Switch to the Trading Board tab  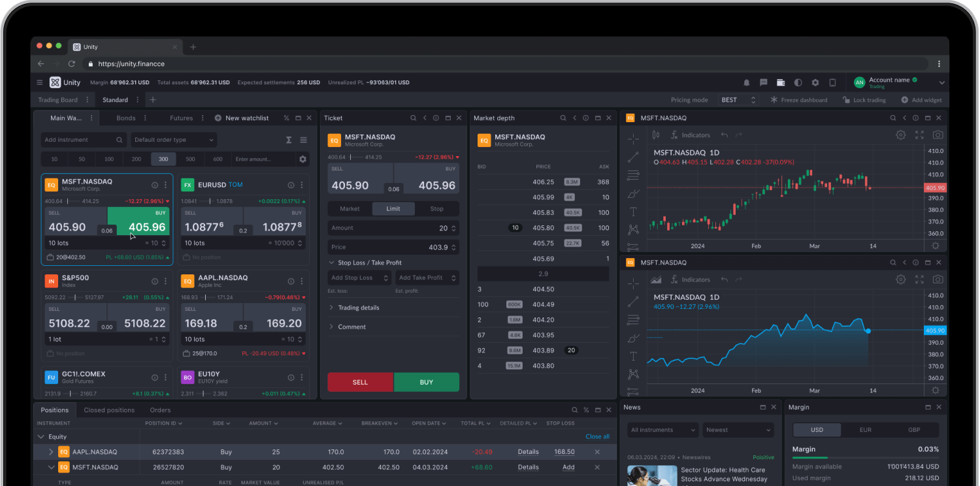[57, 100]
